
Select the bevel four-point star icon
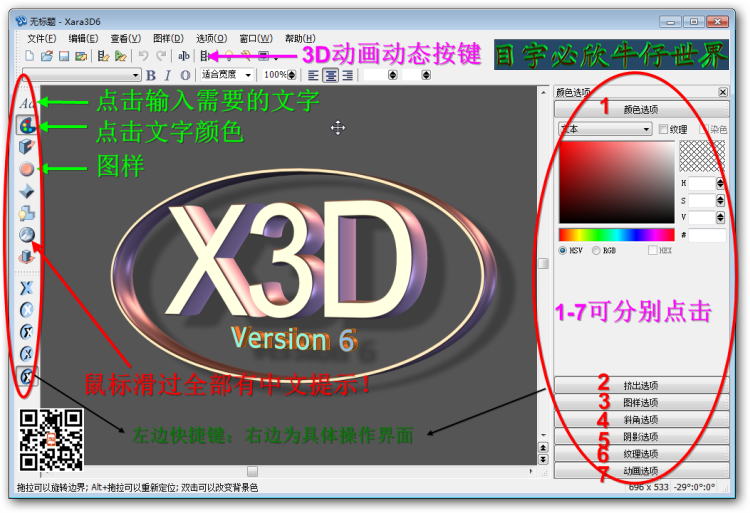coord(26,191)
